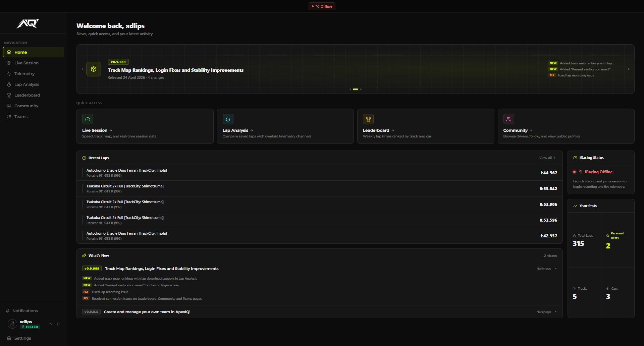
Task: Click the Home icon in navigation
Action: 9,52
